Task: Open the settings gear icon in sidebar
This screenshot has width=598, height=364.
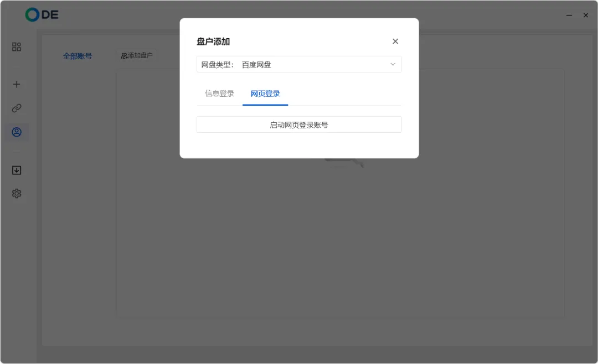Action: pyautogui.click(x=17, y=194)
